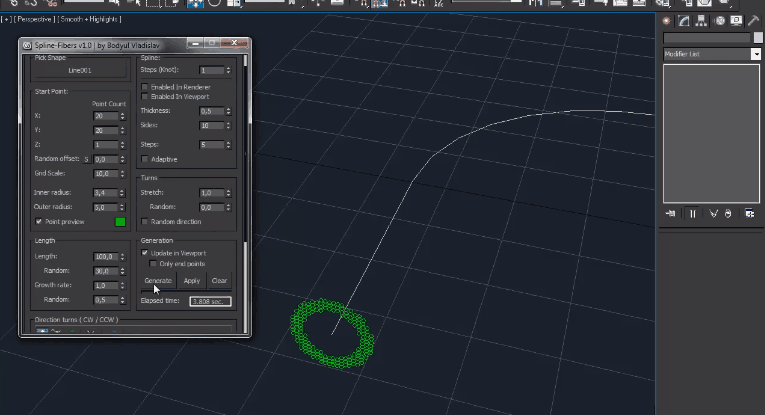Screen dimensions: 765x415
Task: Open the Display command panel tab
Action: 738,20
